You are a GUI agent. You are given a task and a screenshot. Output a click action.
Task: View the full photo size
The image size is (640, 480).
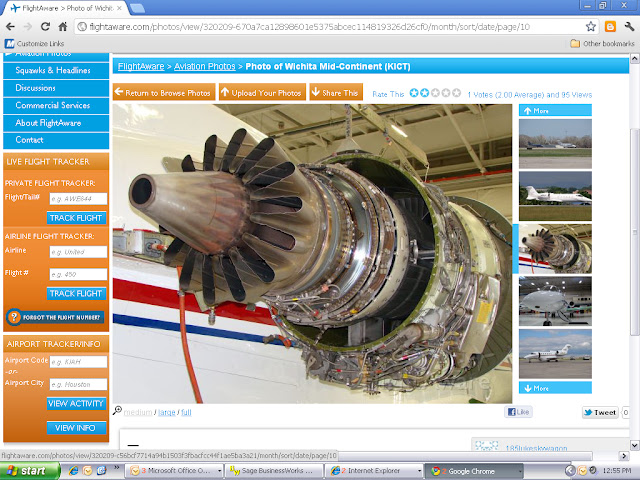coord(186,412)
